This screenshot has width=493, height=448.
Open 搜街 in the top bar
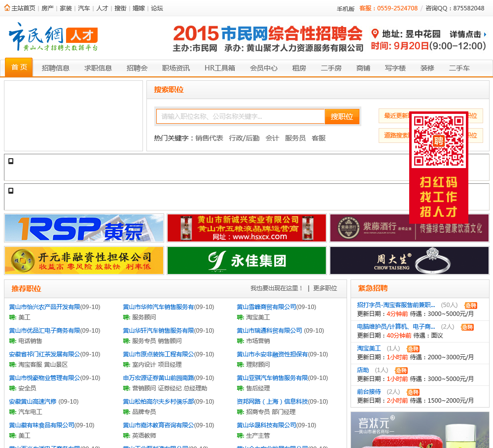[120, 8]
